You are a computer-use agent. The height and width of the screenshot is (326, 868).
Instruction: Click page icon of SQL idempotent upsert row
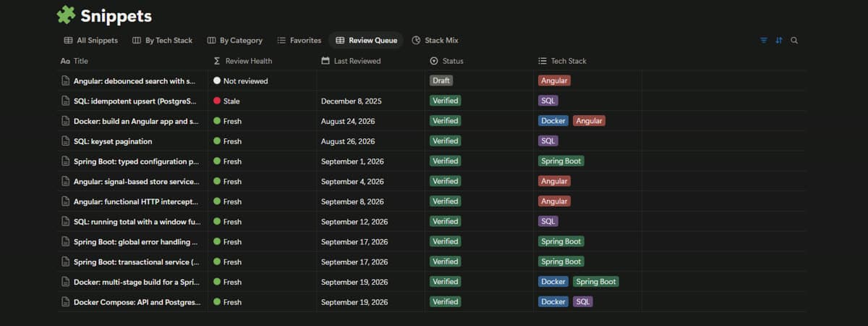66,101
